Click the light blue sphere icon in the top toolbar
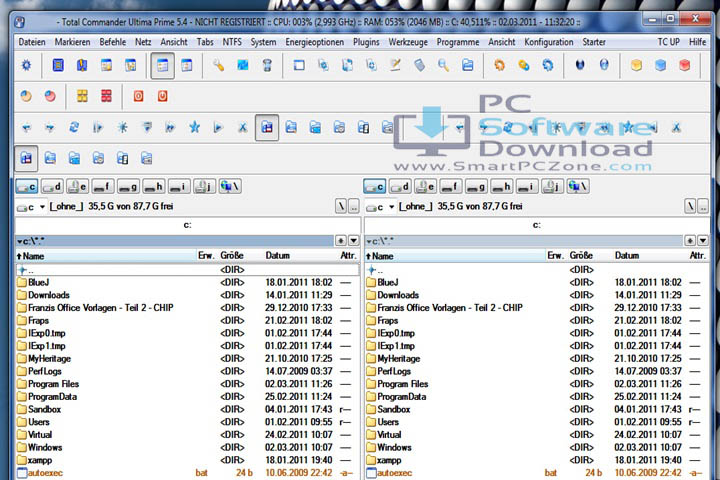The height and width of the screenshot is (480, 720). [x=604, y=65]
